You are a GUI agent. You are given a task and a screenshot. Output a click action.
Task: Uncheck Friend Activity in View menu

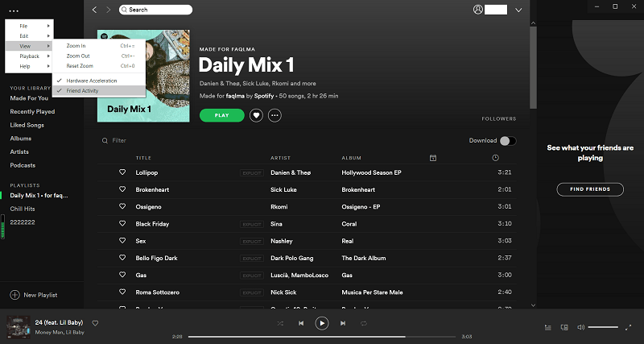99,91
